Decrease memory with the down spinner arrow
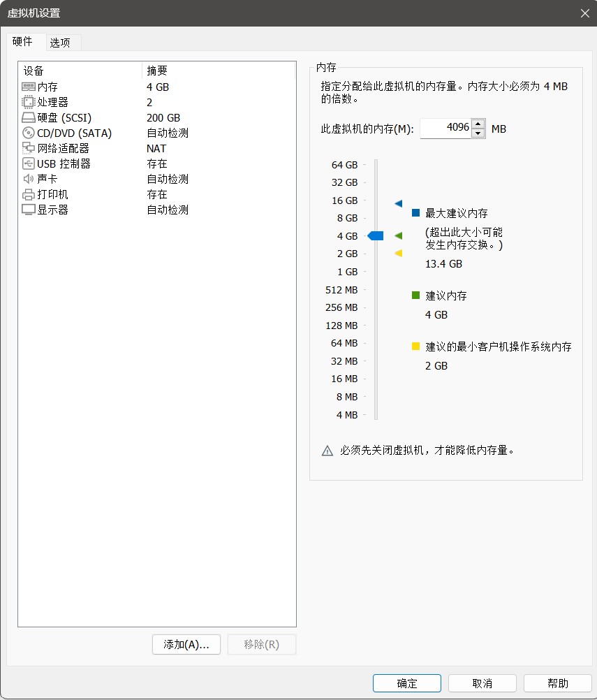597x700 pixels. (478, 133)
